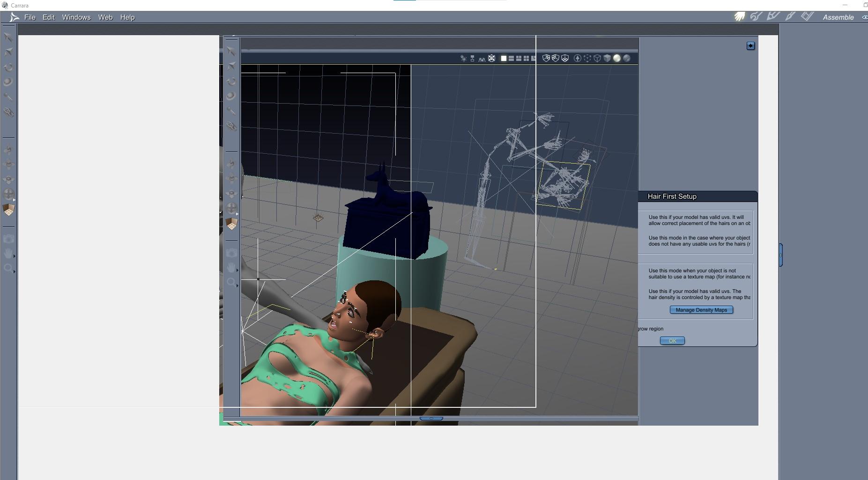Open the File menu

[x=30, y=17]
